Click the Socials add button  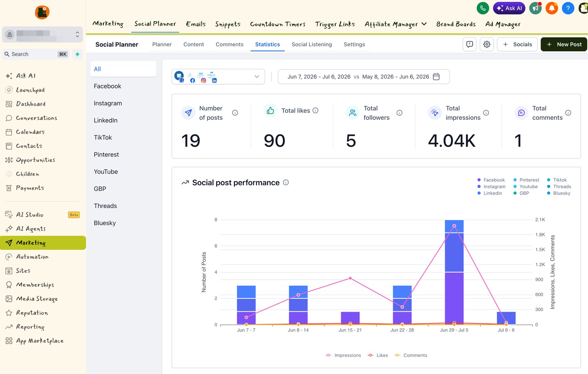click(x=517, y=44)
